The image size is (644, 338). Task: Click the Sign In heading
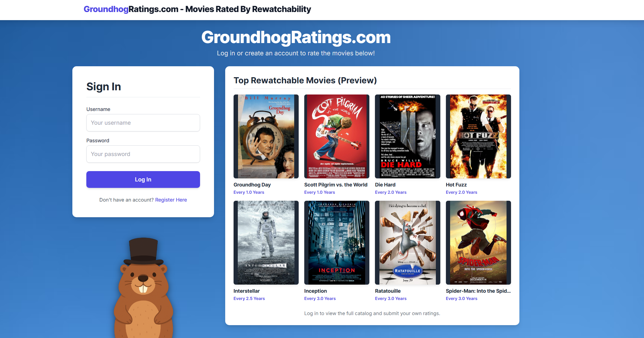104,87
